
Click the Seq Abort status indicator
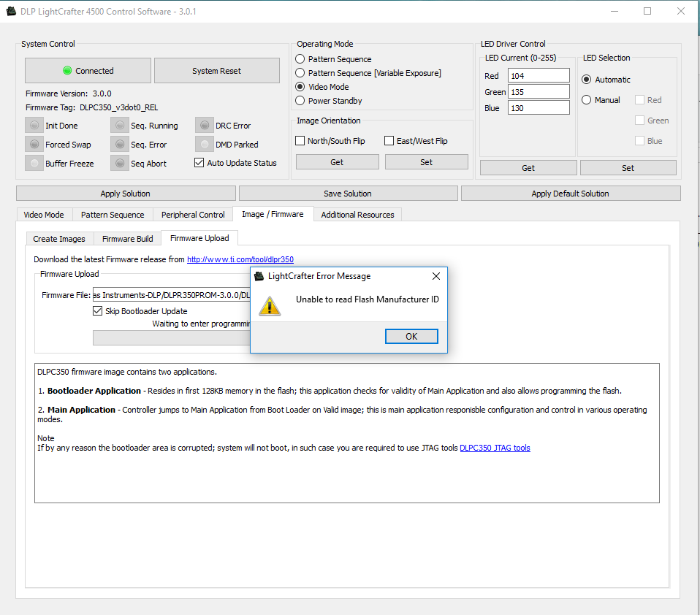(120, 164)
